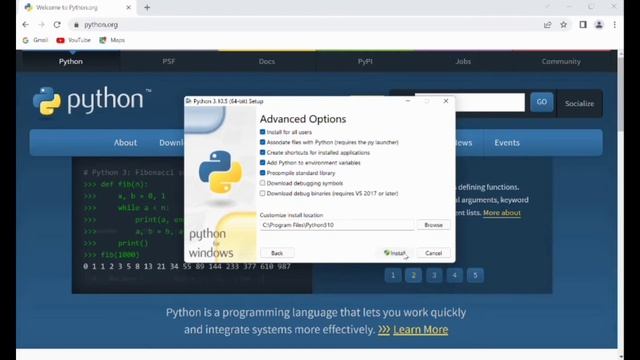Toggle Associate files with Python checkbox
Image resolution: width=640 pixels, height=360 pixels.
pyautogui.click(x=262, y=142)
